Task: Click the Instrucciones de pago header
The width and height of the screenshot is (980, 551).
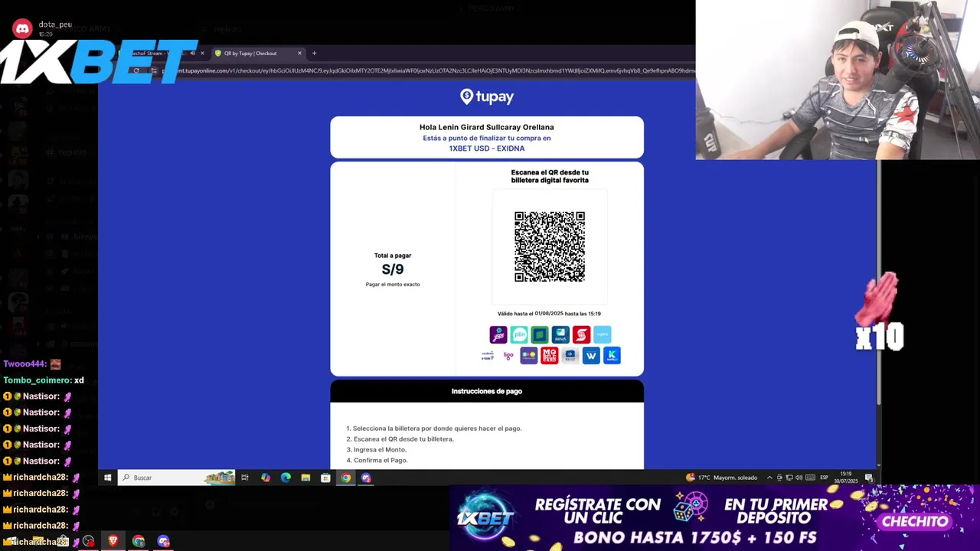Action: click(x=487, y=391)
